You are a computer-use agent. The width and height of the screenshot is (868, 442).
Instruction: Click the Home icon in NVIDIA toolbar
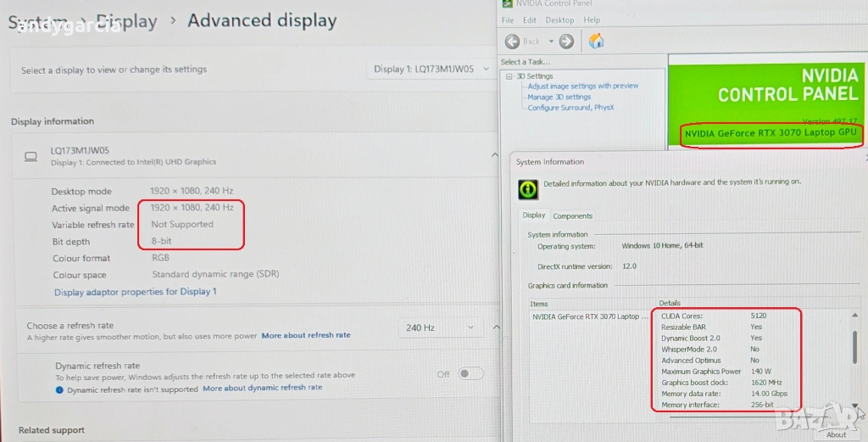[596, 42]
